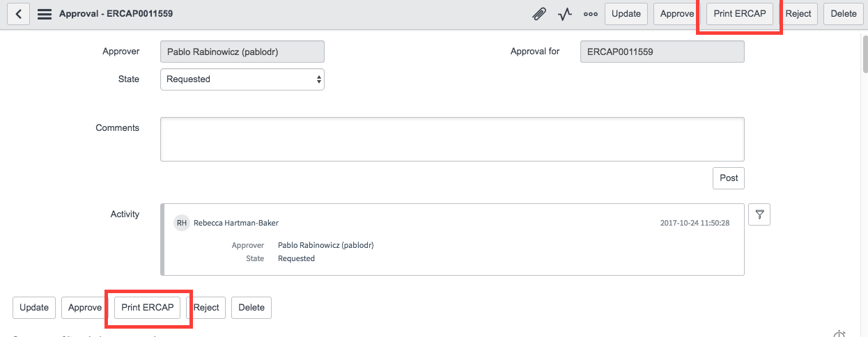This screenshot has width=868, height=337.
Task: Click Print ERCAP below the Activity section
Action: coord(147,308)
